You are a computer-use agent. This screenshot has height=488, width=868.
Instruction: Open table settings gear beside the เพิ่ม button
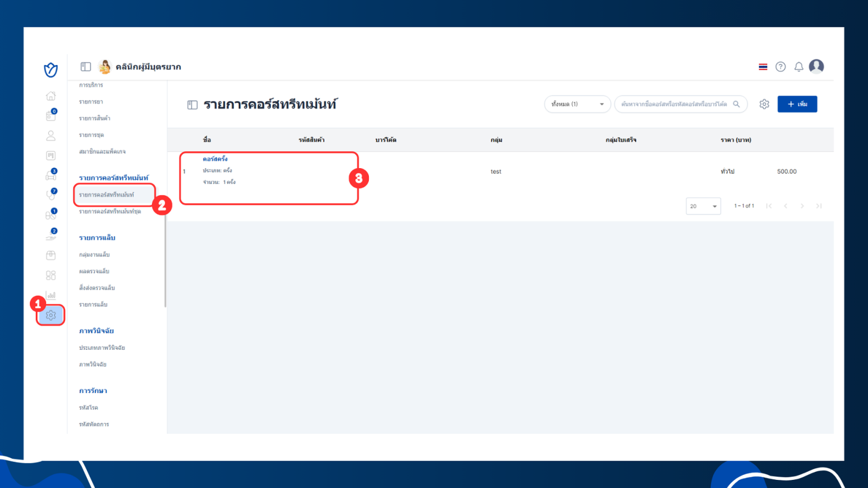click(x=764, y=104)
